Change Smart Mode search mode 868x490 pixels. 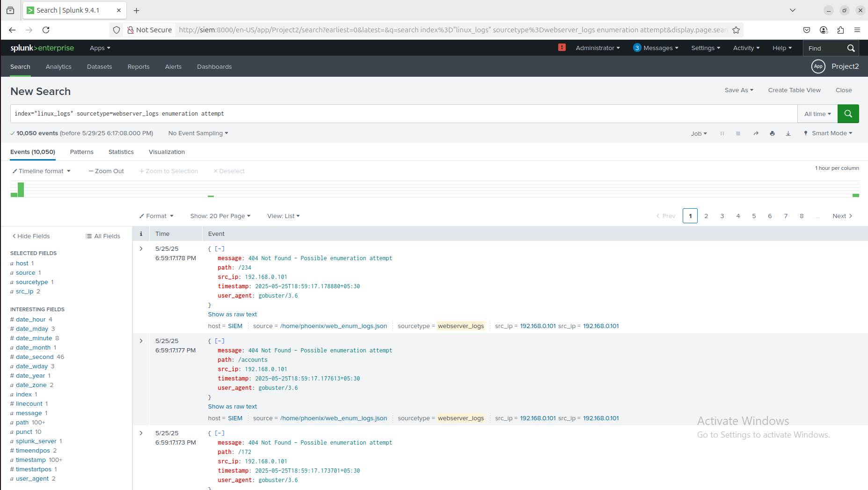828,133
